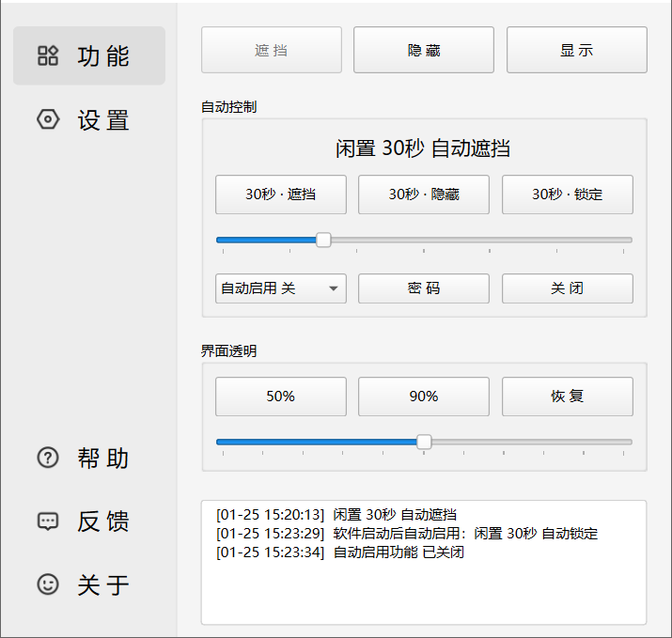Go to the 帮助 section label
This screenshot has width=672, height=638.
103,458
